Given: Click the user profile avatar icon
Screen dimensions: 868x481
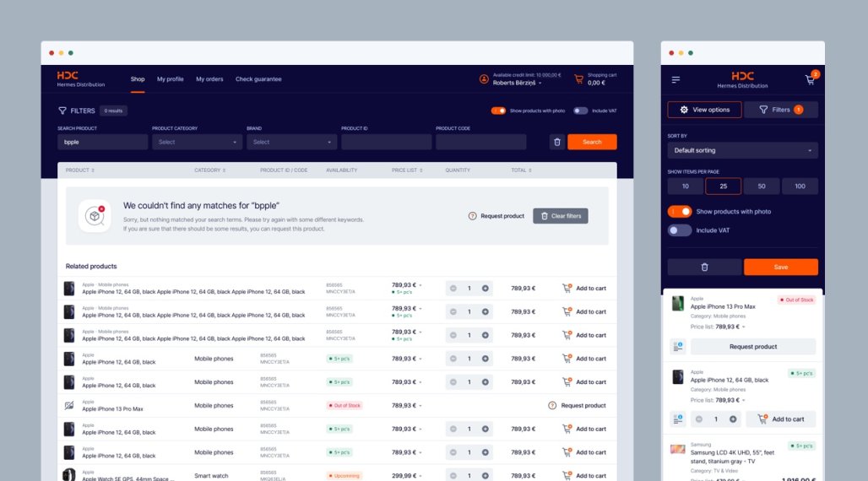Looking at the screenshot, I should click(x=484, y=79).
